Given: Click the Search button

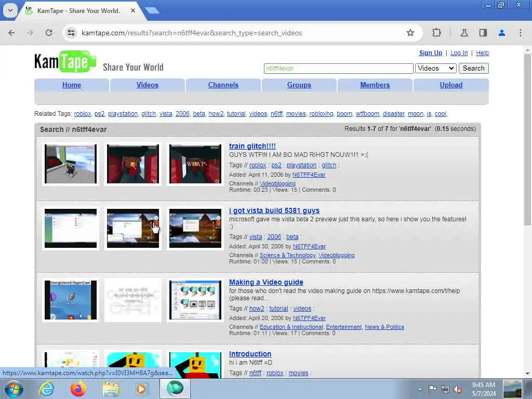Looking at the screenshot, I should pos(473,68).
